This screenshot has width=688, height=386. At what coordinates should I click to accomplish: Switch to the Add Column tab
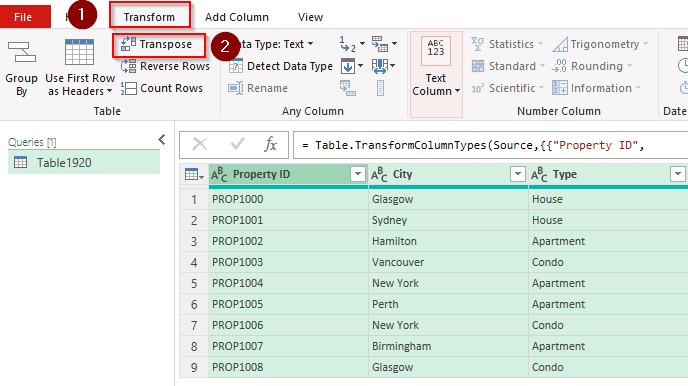pos(237,17)
